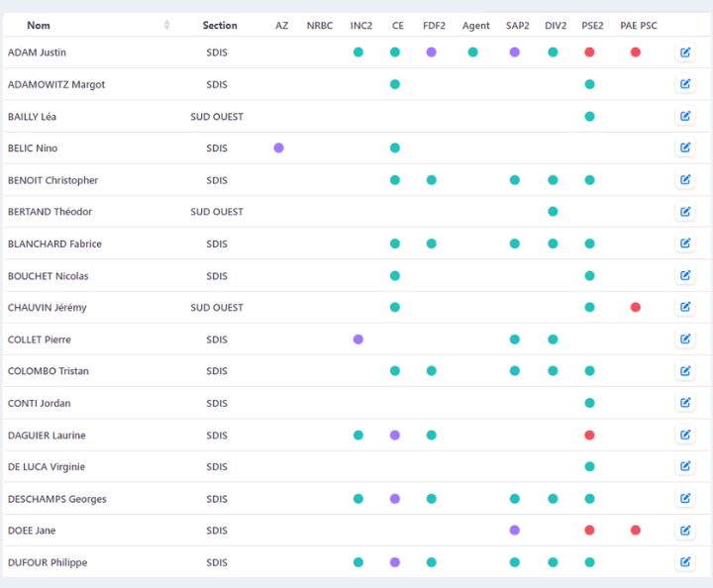Click red PAE PSC dot for CHAUVIN Jérémy
Screen dimensions: 713x588
(635, 307)
